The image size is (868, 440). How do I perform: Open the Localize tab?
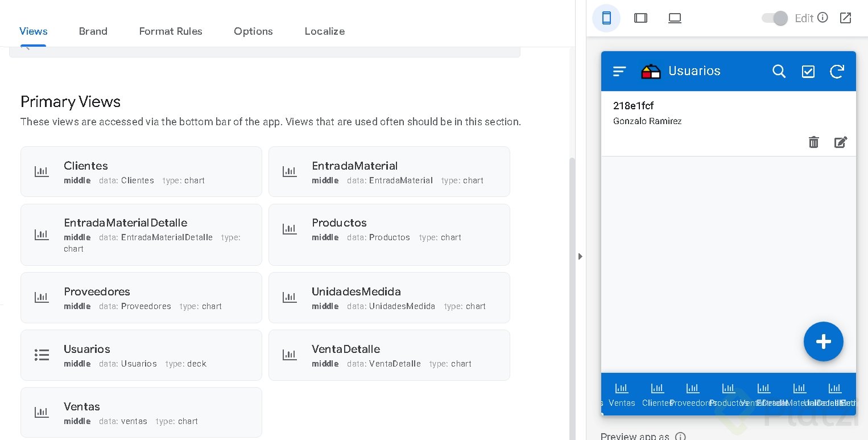324,31
